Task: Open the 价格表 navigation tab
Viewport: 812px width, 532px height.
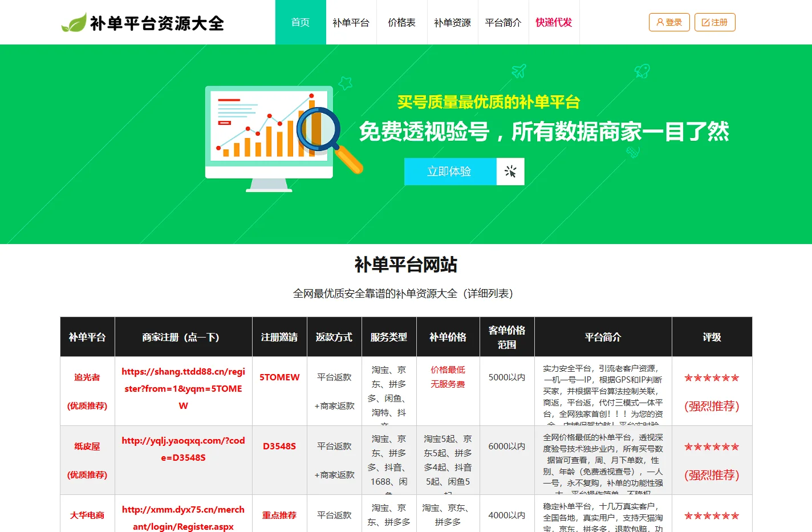Action: [x=402, y=22]
